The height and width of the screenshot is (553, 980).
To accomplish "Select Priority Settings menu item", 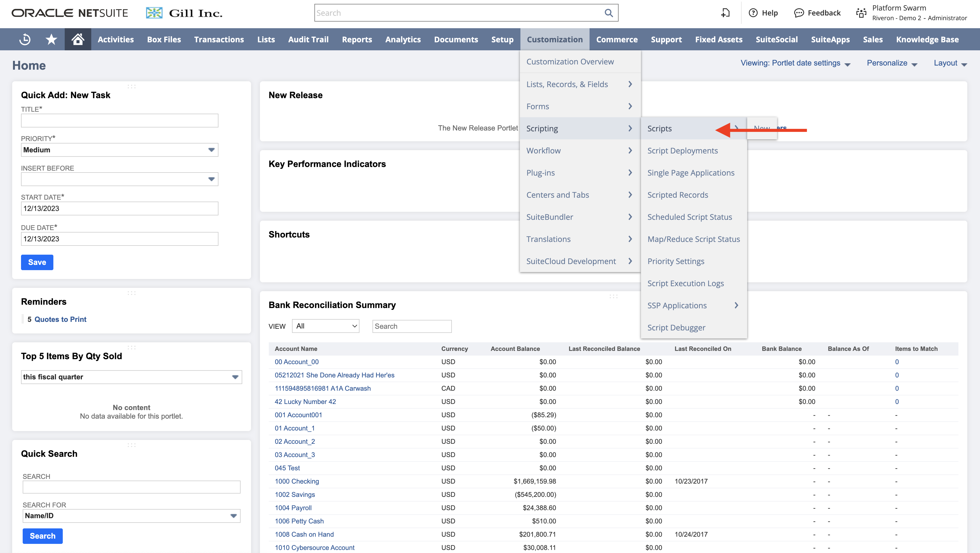I will (x=694, y=261).
